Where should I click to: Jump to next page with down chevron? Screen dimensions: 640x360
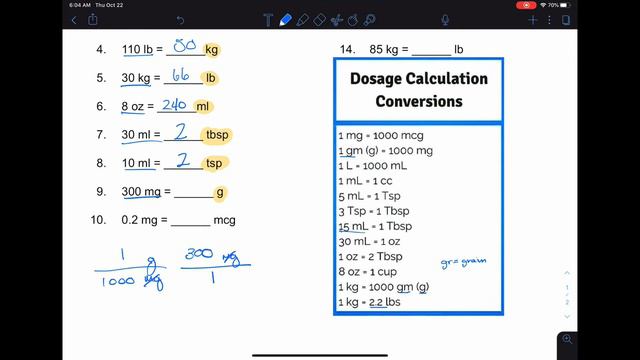coord(567,316)
